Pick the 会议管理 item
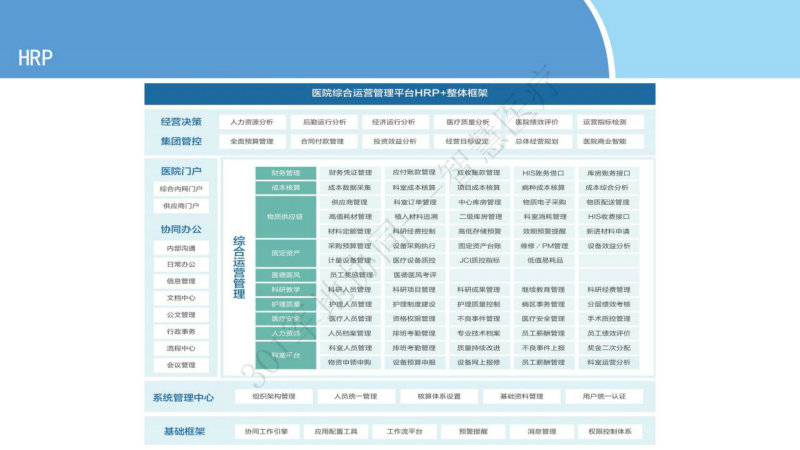800x450 pixels. 181,365
